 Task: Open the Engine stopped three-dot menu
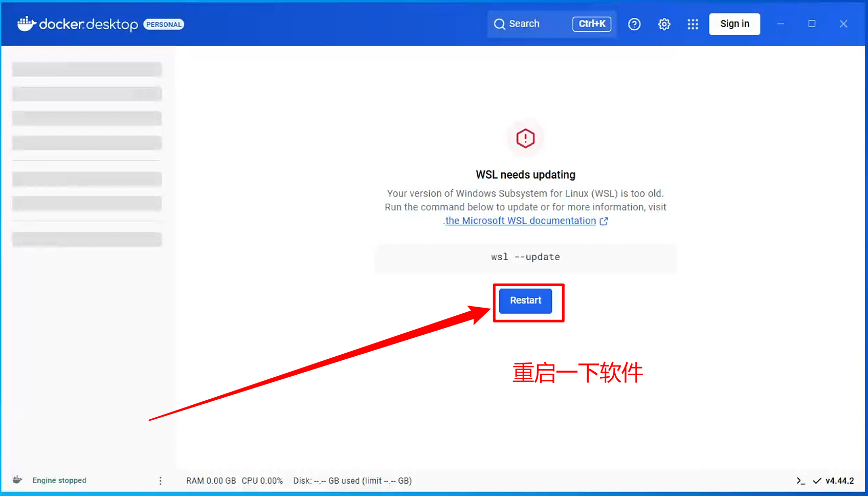[160, 481]
